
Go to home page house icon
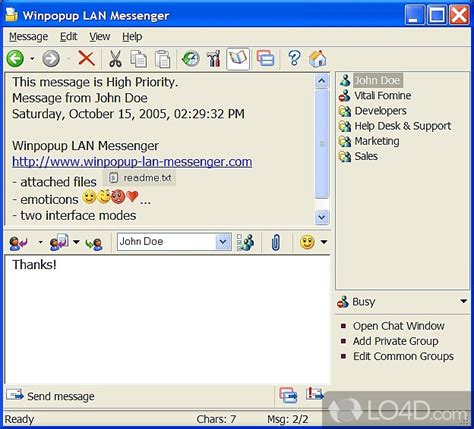tap(318, 59)
